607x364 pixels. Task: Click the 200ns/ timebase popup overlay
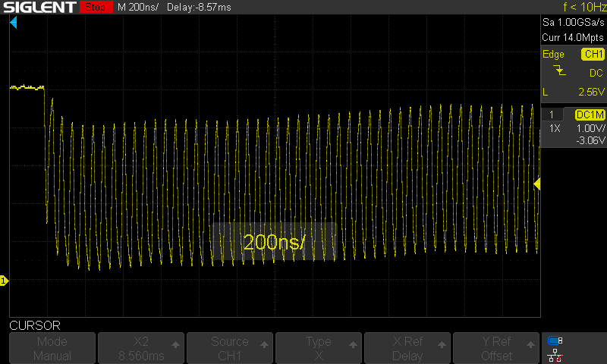[x=275, y=242]
